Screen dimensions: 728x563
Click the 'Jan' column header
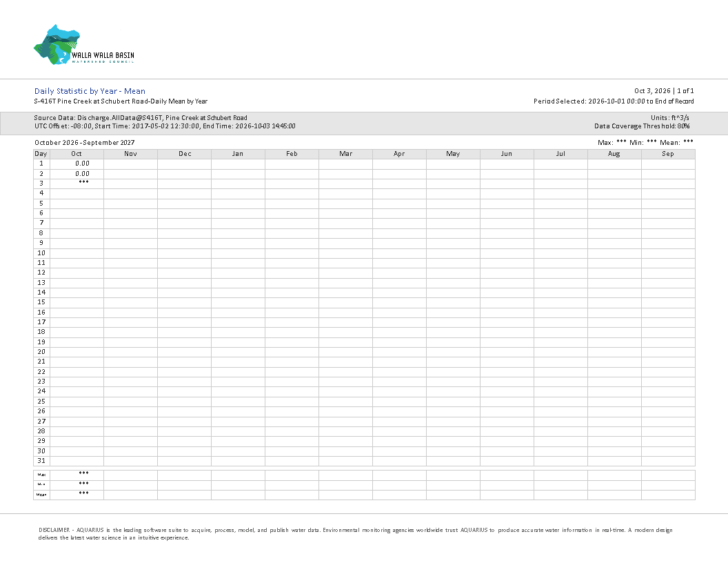(x=238, y=154)
